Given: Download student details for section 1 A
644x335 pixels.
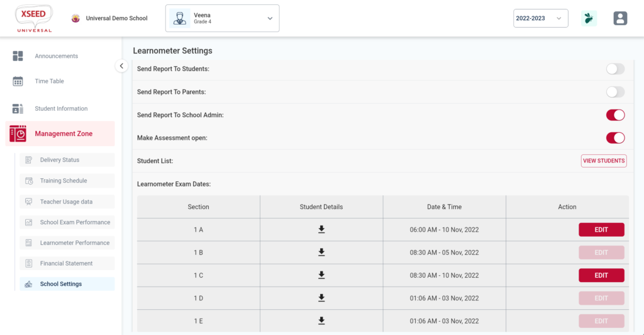Looking at the screenshot, I should (321, 229).
